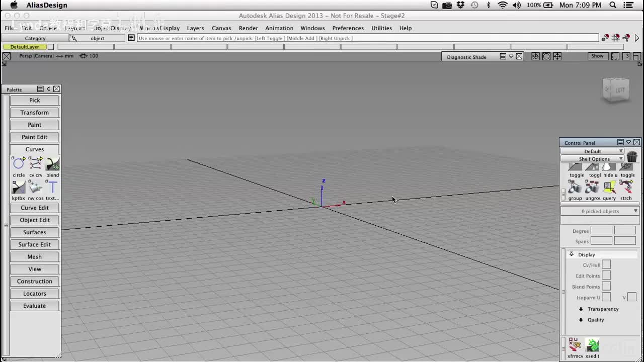Collapse the Palette with arrow
This screenshot has width=644, height=362.
coord(48,89)
